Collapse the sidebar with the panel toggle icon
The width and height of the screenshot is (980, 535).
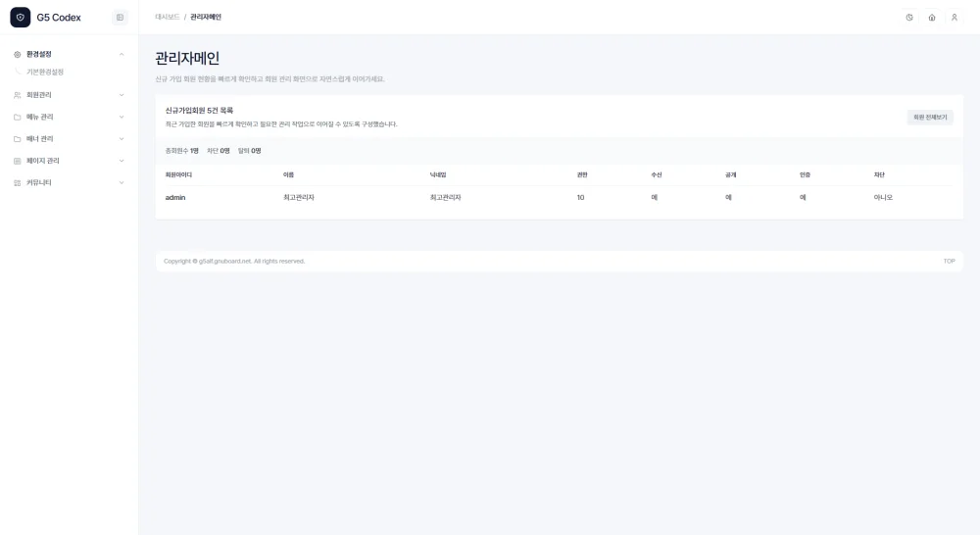[x=120, y=18]
